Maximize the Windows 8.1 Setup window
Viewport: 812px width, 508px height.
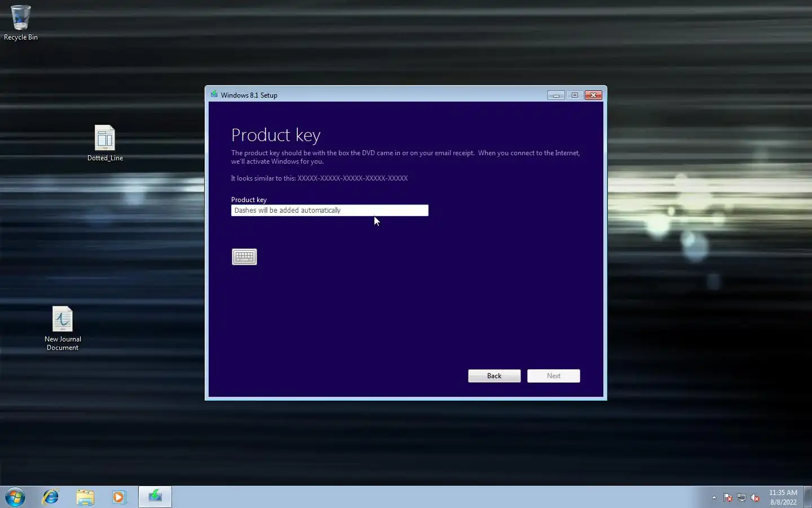tap(575, 95)
